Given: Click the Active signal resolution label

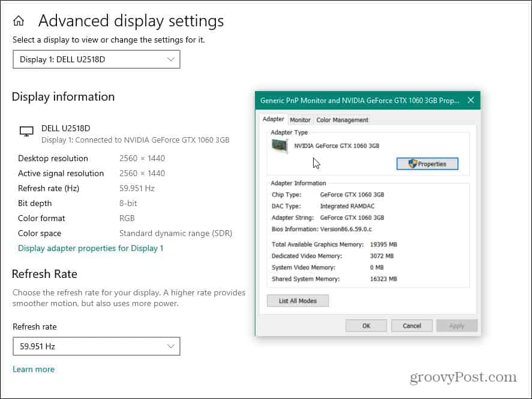Looking at the screenshot, I should tap(61, 173).
